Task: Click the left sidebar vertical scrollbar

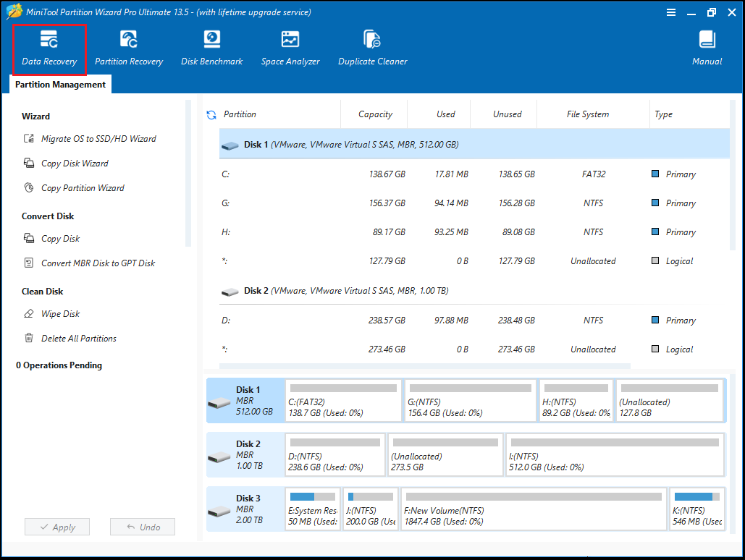Action: pos(188,174)
